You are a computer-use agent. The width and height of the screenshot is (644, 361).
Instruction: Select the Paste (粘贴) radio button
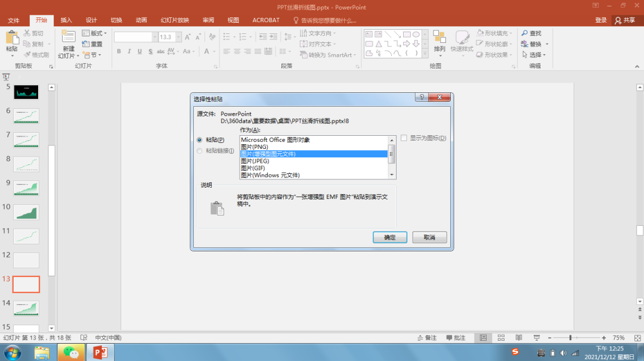[x=200, y=140]
